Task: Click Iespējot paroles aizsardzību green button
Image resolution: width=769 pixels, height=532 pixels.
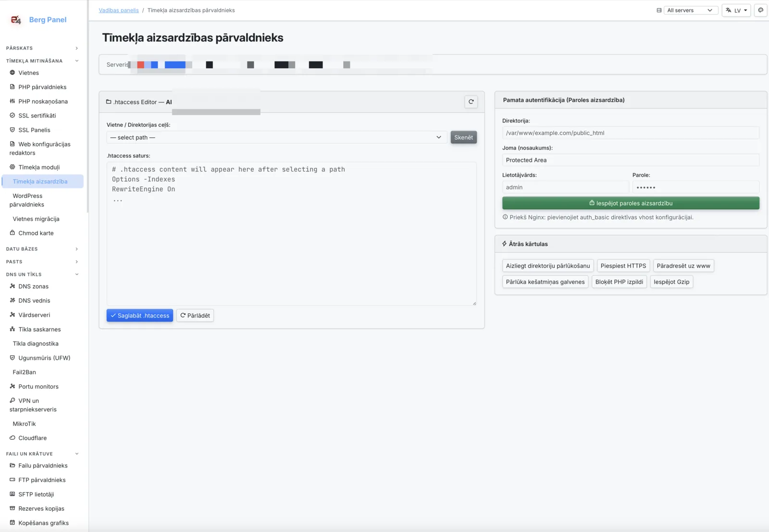Action: click(631, 203)
